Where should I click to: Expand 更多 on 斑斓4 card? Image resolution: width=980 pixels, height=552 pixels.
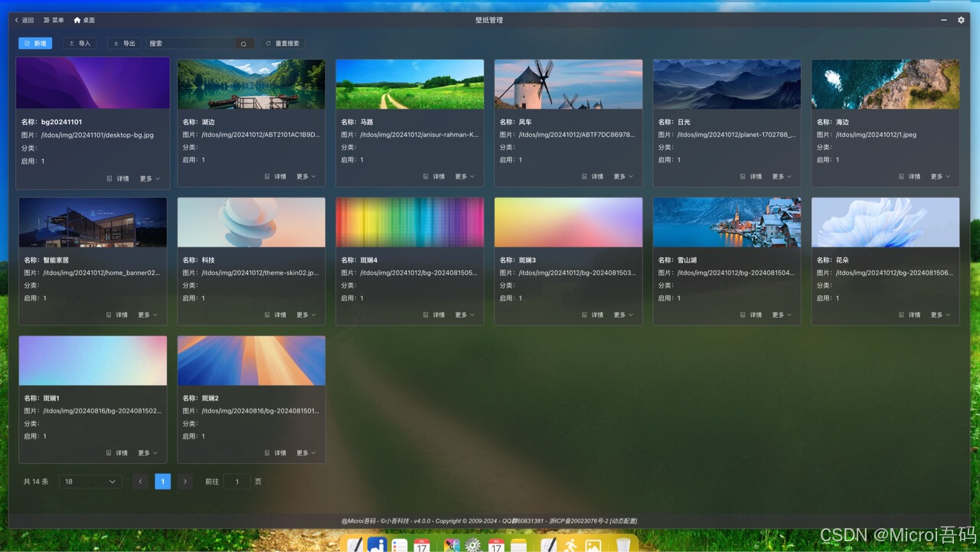[465, 315]
